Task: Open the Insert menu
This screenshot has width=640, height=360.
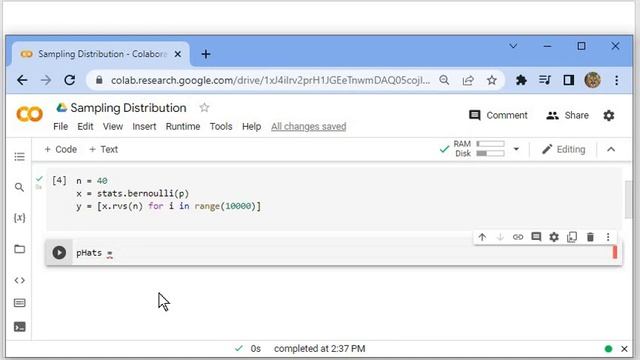Action: (x=144, y=127)
